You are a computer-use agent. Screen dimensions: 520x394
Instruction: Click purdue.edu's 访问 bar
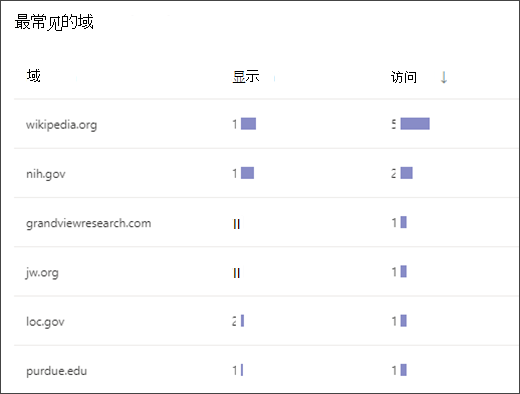pos(404,370)
